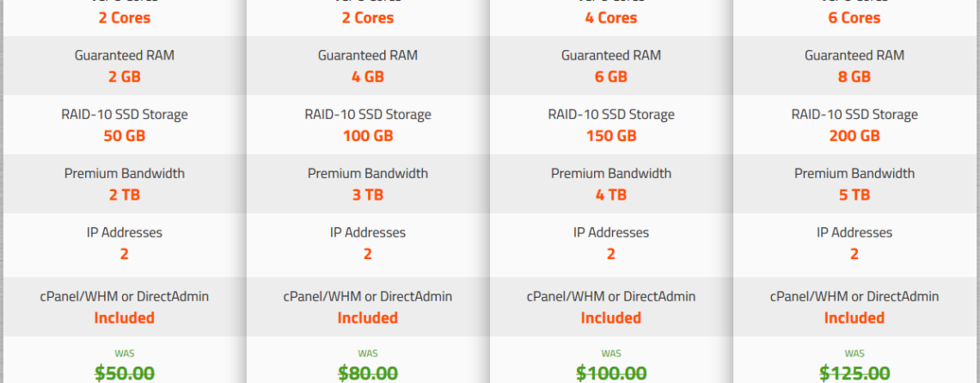Click the 100 GB SSD storage value
The width and height of the screenshot is (980, 383).
click(x=368, y=136)
